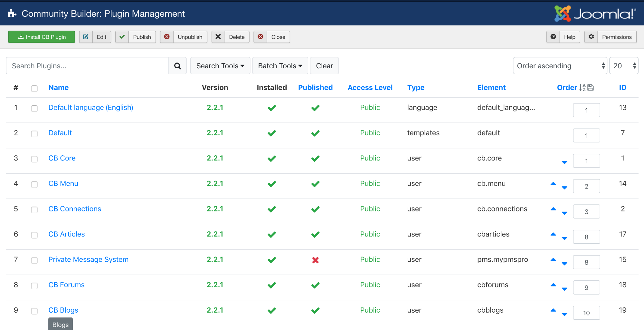Image resolution: width=644 pixels, height=330 pixels.
Task: Move CB Blogs up in order
Action: pos(553,310)
